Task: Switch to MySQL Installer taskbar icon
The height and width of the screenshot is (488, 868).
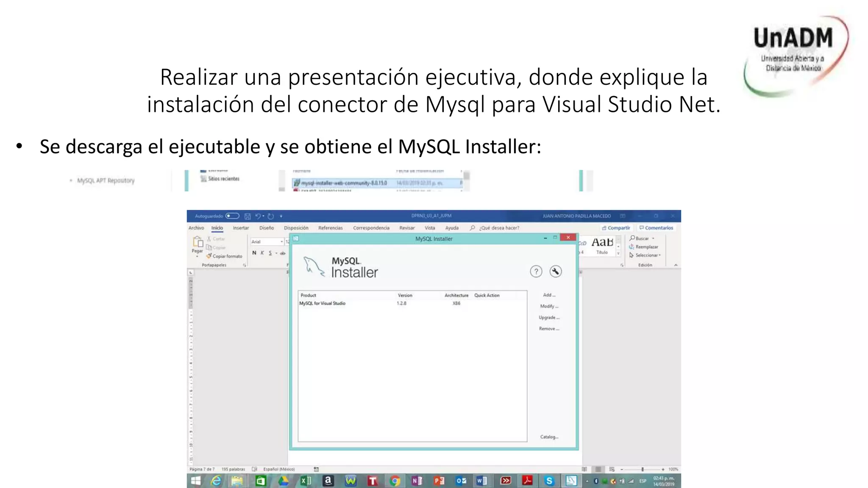Action: click(571, 481)
